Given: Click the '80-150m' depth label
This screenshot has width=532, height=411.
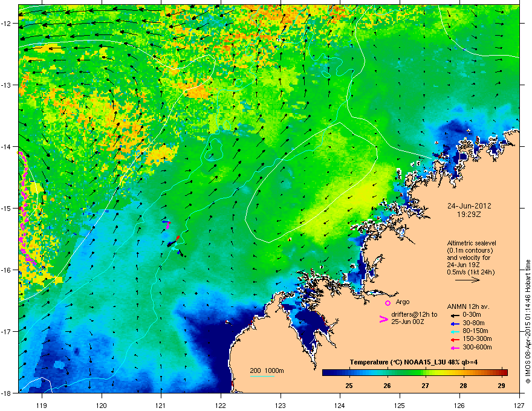Looking at the screenshot, I should coord(475,331).
